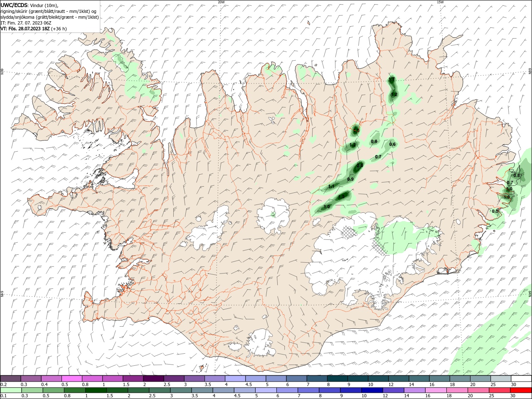Click the 0.2 label under the snow scale
This screenshot has height=399, width=532.
pyautogui.click(x=3, y=384)
